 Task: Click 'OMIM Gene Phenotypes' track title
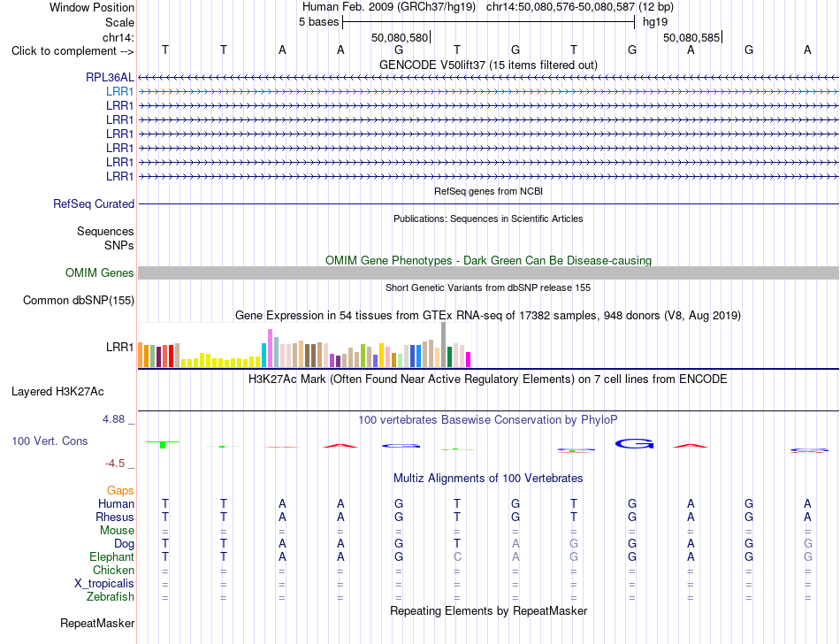tap(488, 260)
